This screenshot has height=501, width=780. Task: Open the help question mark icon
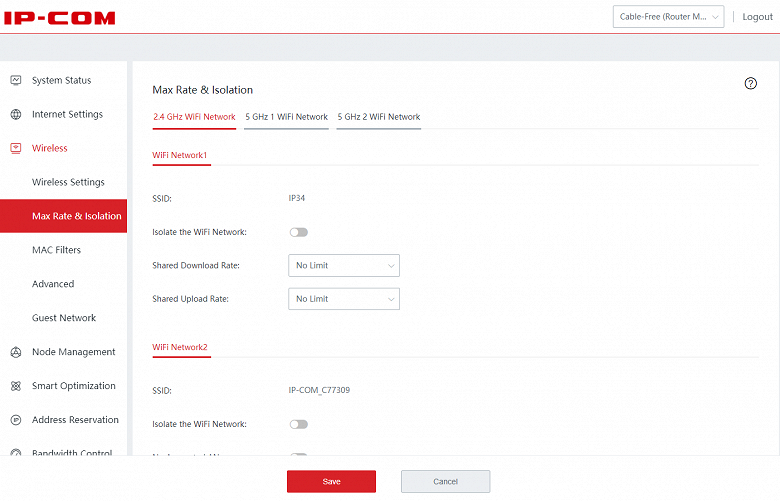coord(751,84)
